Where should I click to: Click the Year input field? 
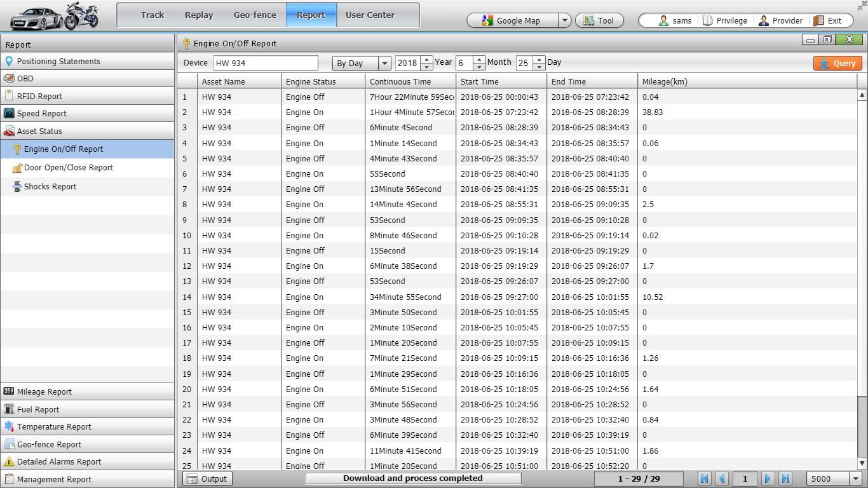408,63
